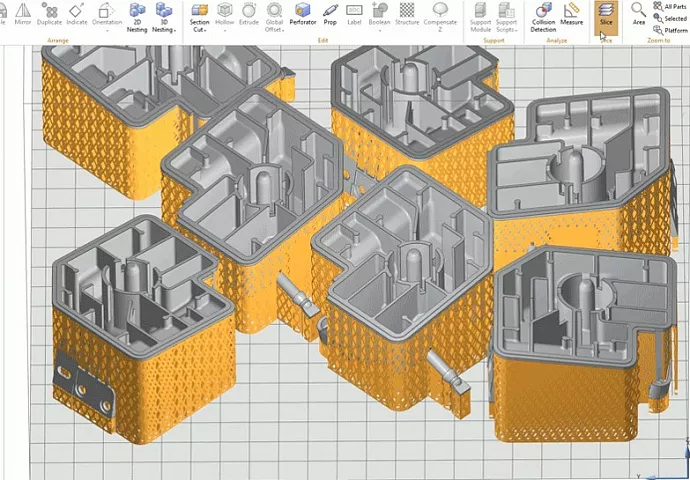The height and width of the screenshot is (480, 690).
Task: Choose the Indicate tool
Action: coord(77,13)
